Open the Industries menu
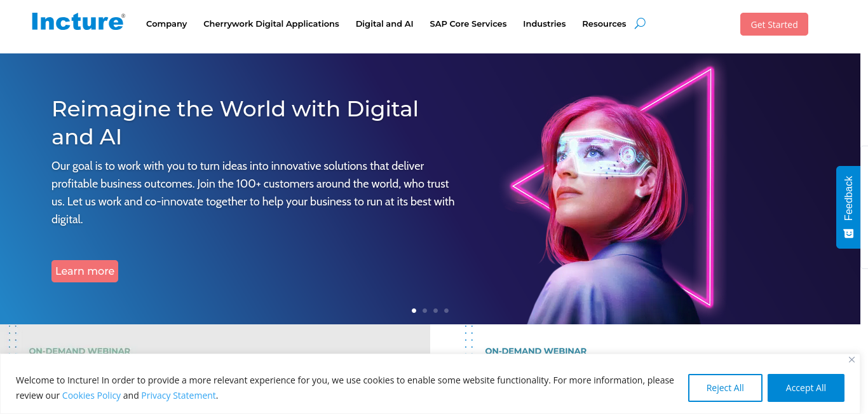 545,24
